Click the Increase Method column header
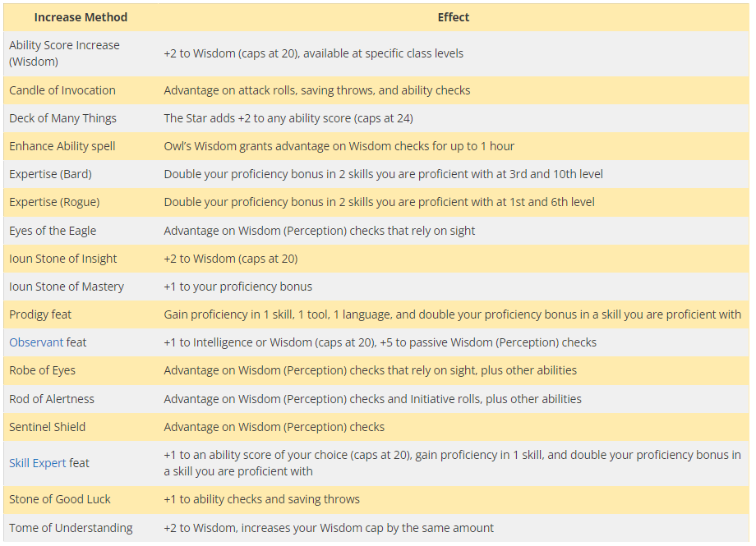 (x=81, y=17)
